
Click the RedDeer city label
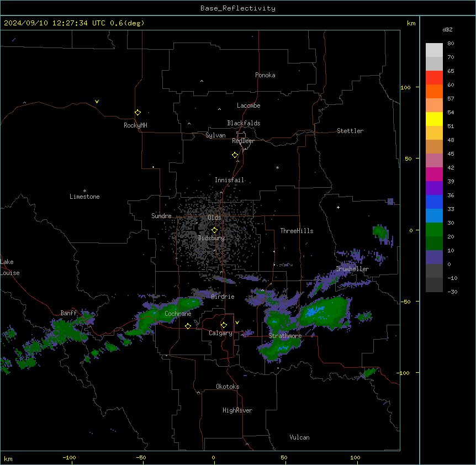(243, 141)
